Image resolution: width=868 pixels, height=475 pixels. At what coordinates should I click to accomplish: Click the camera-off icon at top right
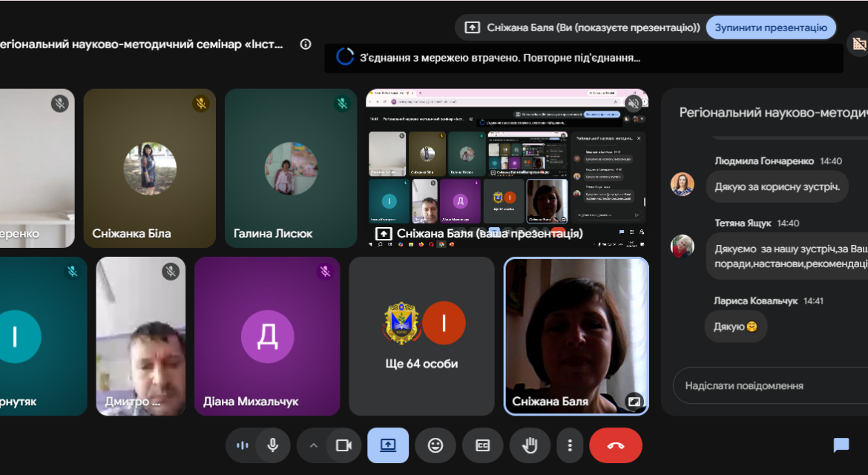858,45
